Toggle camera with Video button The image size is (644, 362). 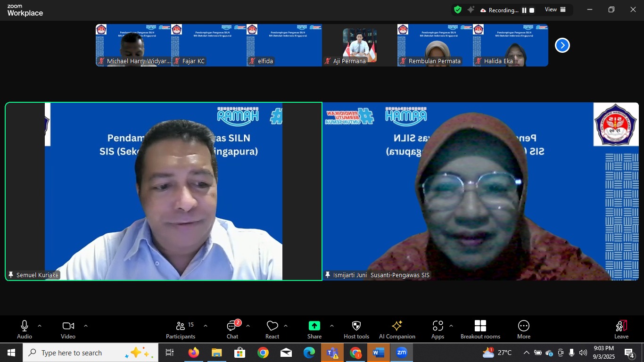(x=68, y=329)
